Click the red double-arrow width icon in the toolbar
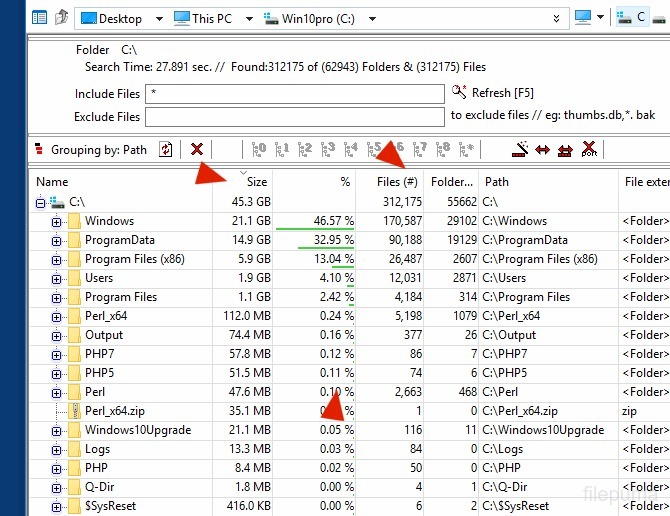670x516 pixels. coord(542,149)
